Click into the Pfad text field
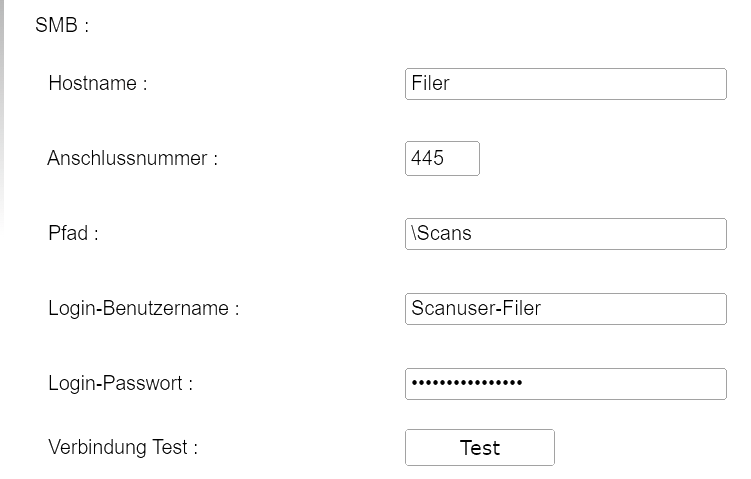The height and width of the screenshot is (479, 751). point(565,234)
